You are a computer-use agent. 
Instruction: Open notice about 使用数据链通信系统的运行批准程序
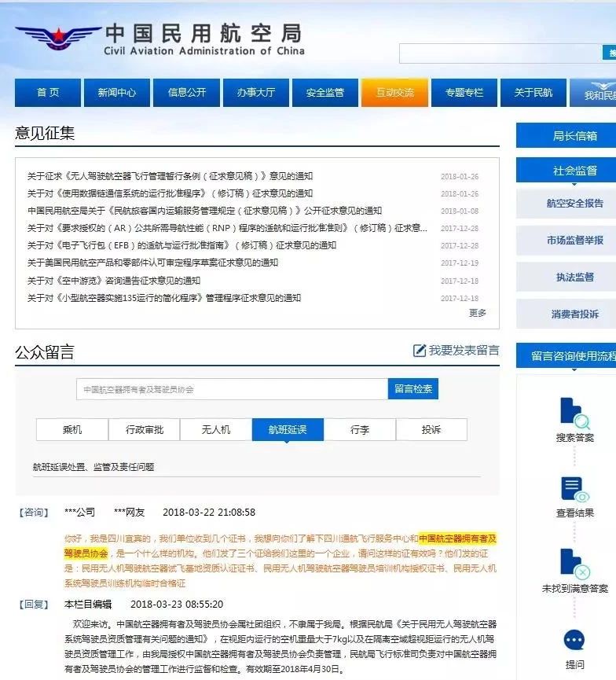pyautogui.click(x=170, y=193)
